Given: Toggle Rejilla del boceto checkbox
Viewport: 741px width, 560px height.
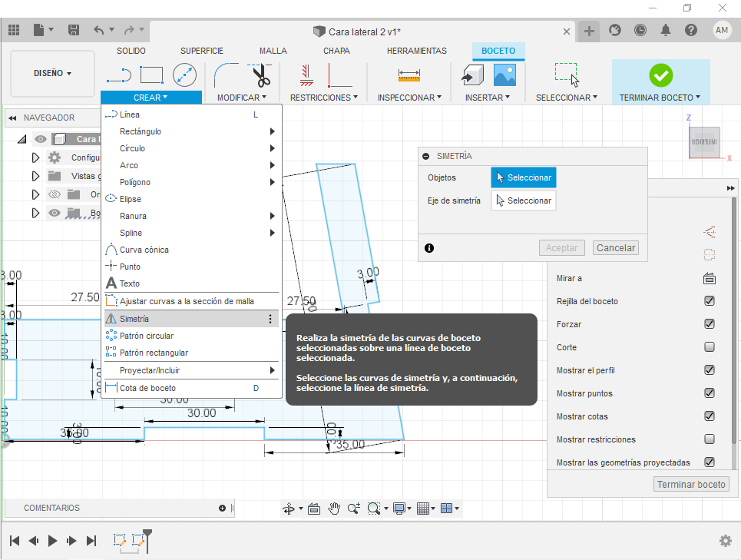Looking at the screenshot, I should (x=710, y=301).
